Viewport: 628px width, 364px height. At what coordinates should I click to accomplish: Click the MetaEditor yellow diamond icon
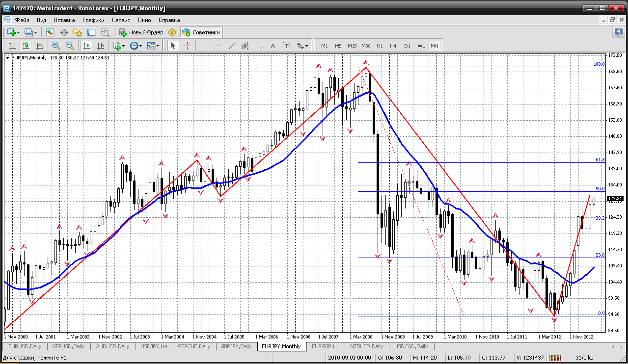click(172, 32)
